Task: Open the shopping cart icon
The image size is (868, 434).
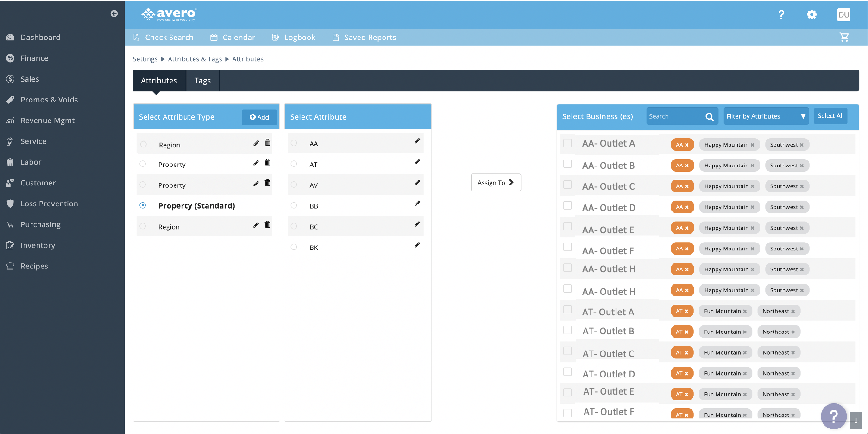Action: (x=844, y=38)
